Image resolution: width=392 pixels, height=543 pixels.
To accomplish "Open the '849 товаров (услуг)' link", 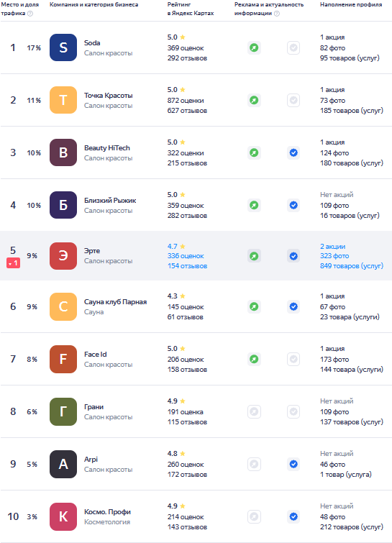I will coord(352,266).
